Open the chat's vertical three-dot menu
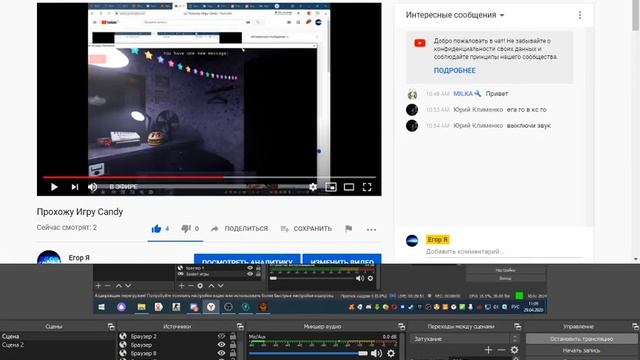640x360 pixels. click(580, 15)
